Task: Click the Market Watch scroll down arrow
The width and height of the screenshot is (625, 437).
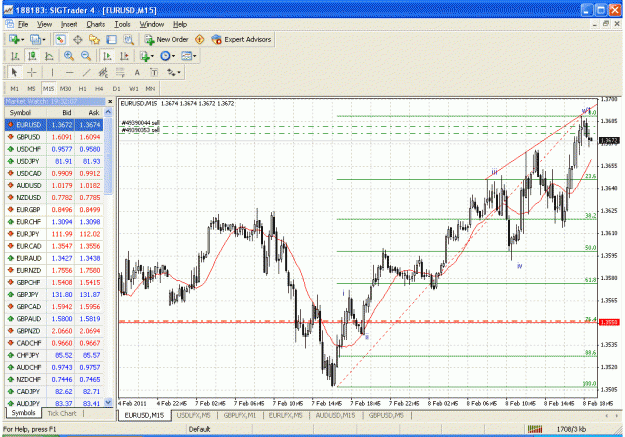Action: 108,402
